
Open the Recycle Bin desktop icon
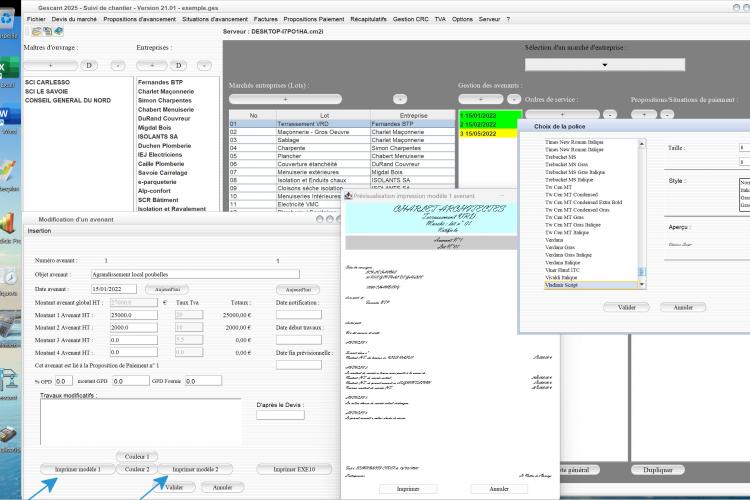tap(7, 20)
